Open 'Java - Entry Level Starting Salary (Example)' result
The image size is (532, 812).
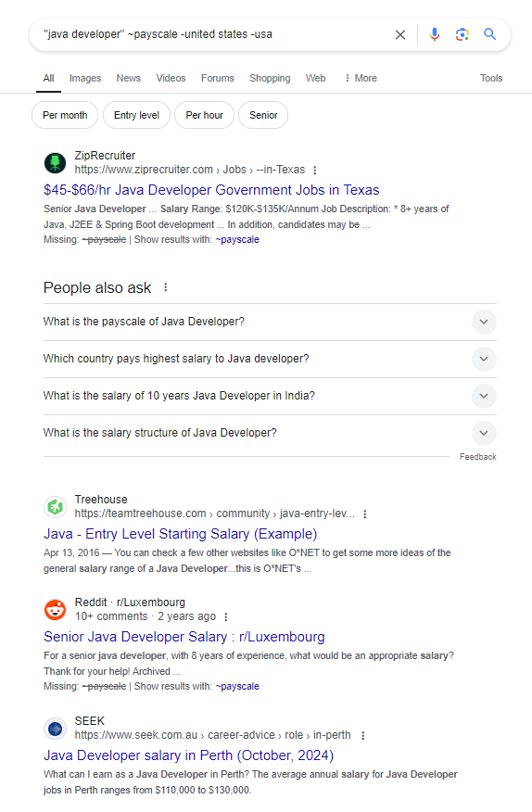181,534
